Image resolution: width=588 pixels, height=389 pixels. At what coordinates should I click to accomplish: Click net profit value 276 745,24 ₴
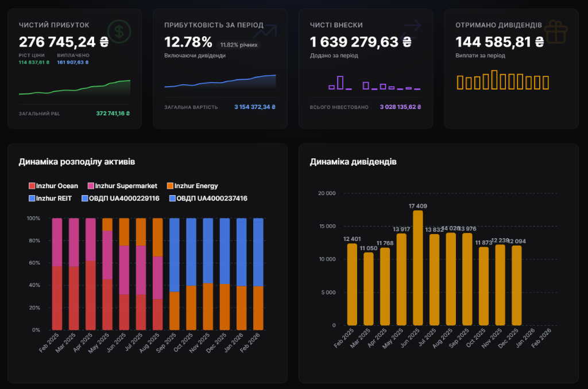click(64, 42)
